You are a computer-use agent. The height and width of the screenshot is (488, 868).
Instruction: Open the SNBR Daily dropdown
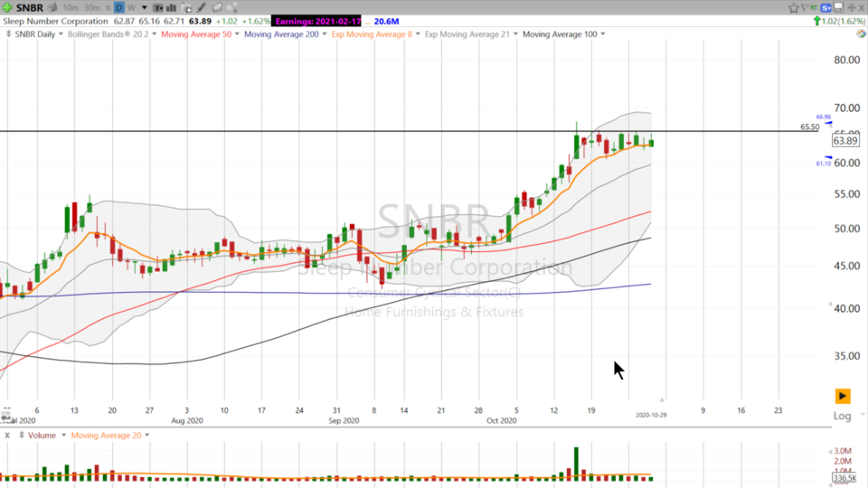(61, 34)
